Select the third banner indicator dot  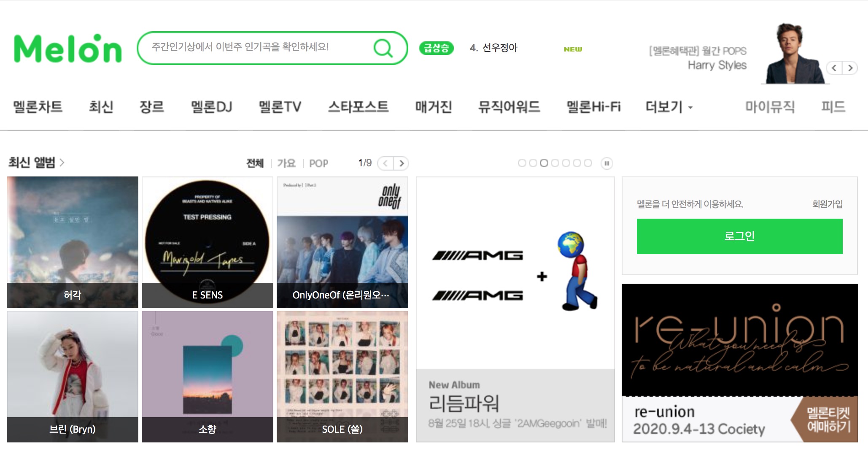[x=544, y=163]
